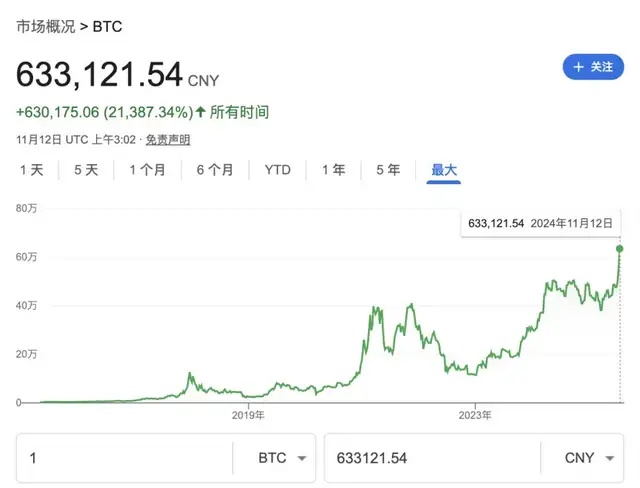Click the BTC amount input field
The width and height of the screenshot is (640, 488).
point(124,458)
